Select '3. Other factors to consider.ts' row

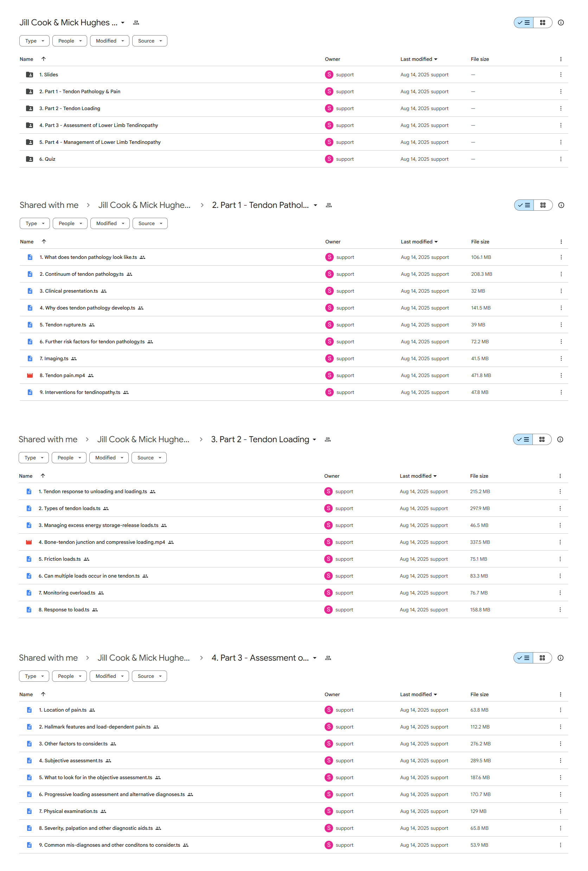click(x=293, y=744)
